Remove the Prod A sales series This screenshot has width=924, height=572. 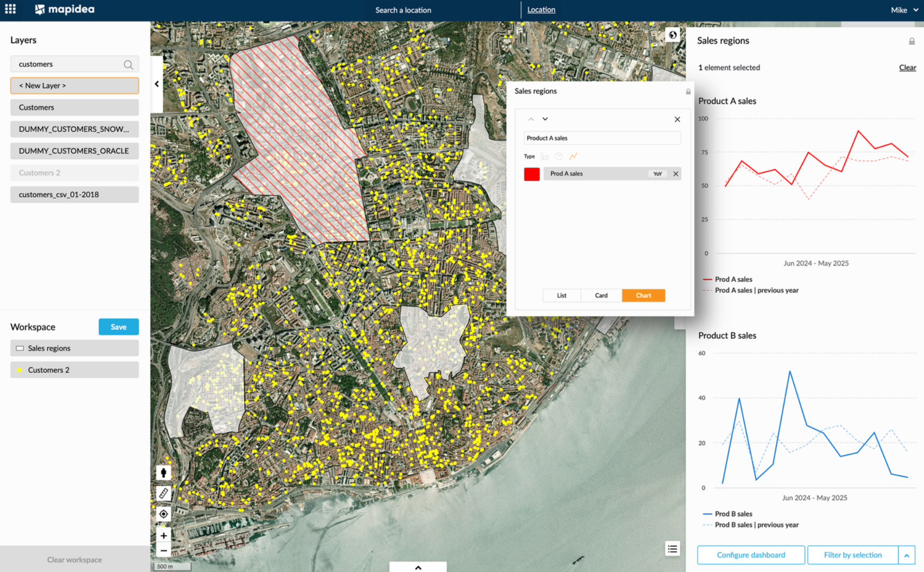tap(675, 174)
